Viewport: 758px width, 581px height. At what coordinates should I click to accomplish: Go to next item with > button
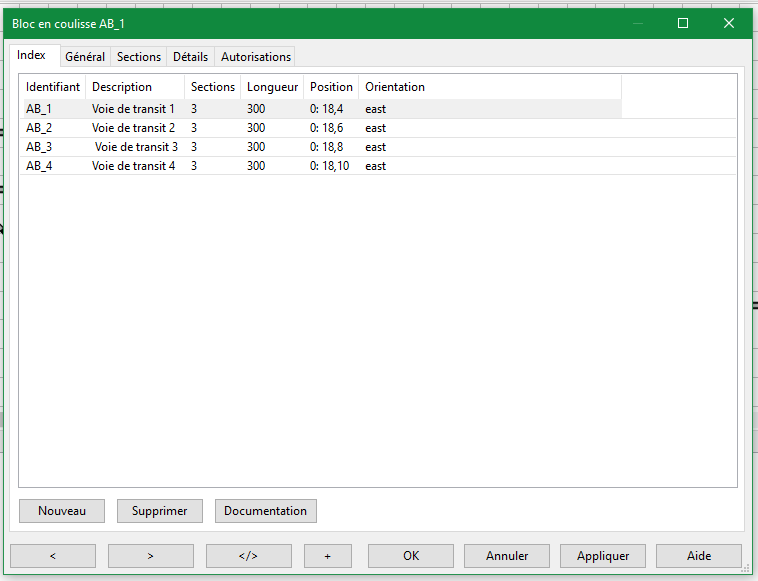[x=150, y=556]
